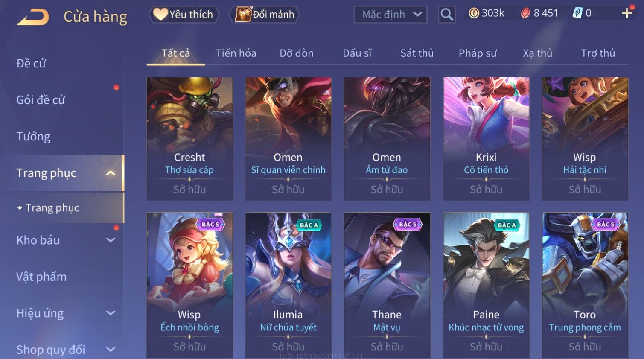Open the search magnifier icon
This screenshot has width=644, height=359.
(x=447, y=15)
